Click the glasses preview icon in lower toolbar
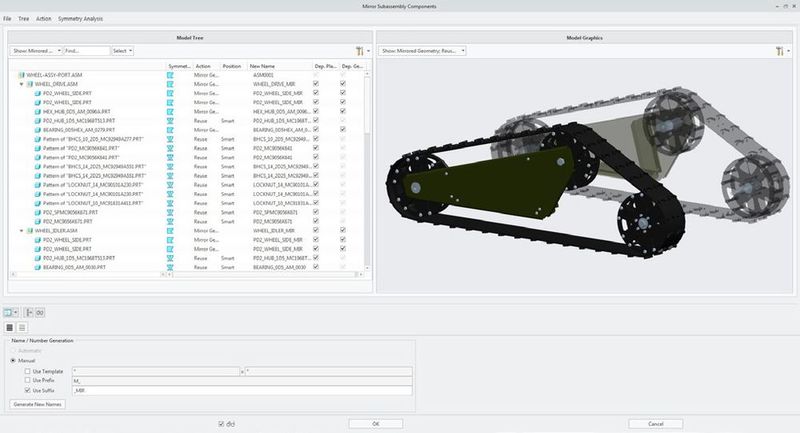Screen dimensions: 800x433 pyautogui.click(x=41, y=313)
